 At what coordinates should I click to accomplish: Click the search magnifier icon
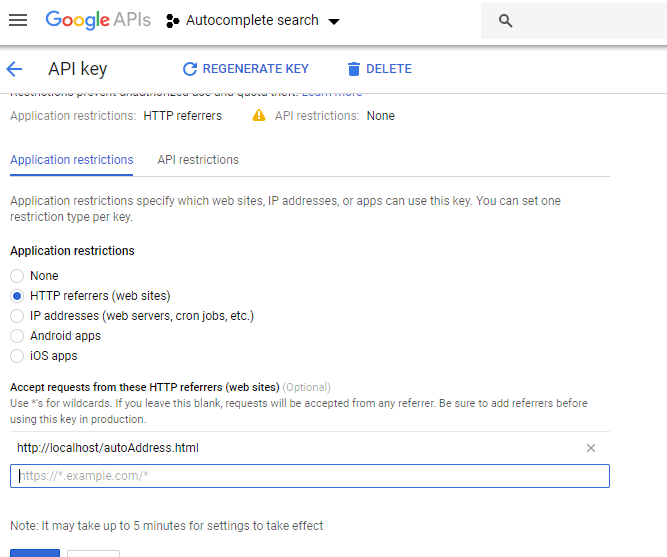505,21
